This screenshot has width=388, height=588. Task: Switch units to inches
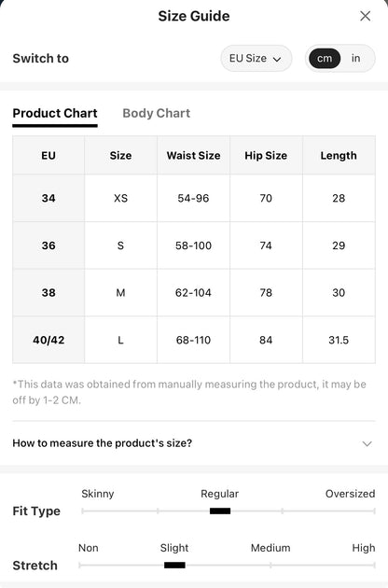[355, 58]
